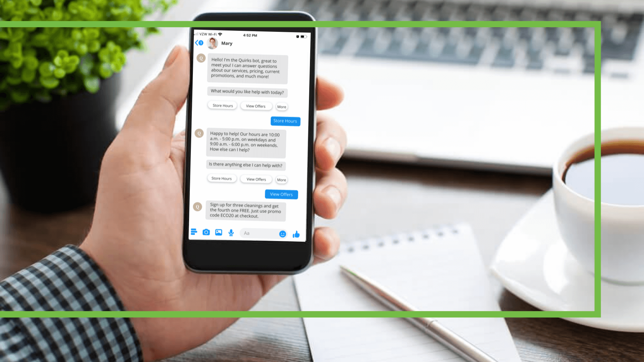644x362 pixels.
Task: Tap the camera icon in messenger
Action: click(206, 233)
